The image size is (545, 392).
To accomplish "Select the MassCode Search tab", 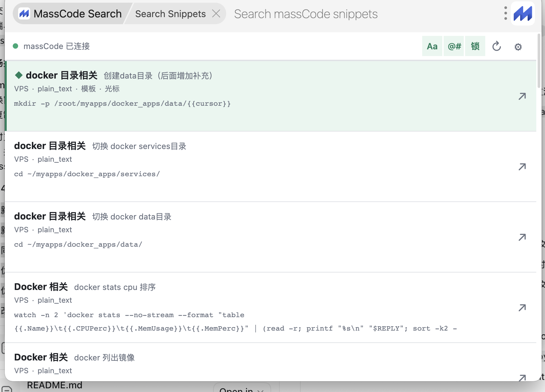I will pos(70,14).
